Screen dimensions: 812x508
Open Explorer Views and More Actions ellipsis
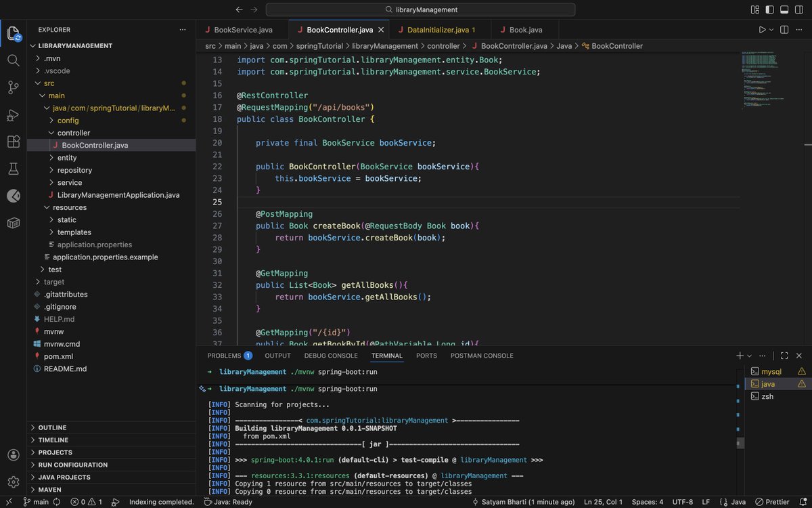[183, 30]
